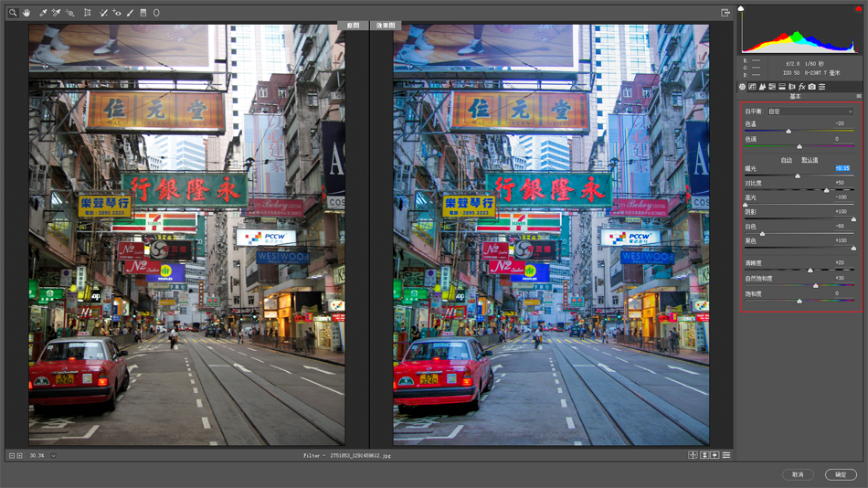Switch to the 效果图 result view tab
This screenshot has height=488, width=868.
386,26
